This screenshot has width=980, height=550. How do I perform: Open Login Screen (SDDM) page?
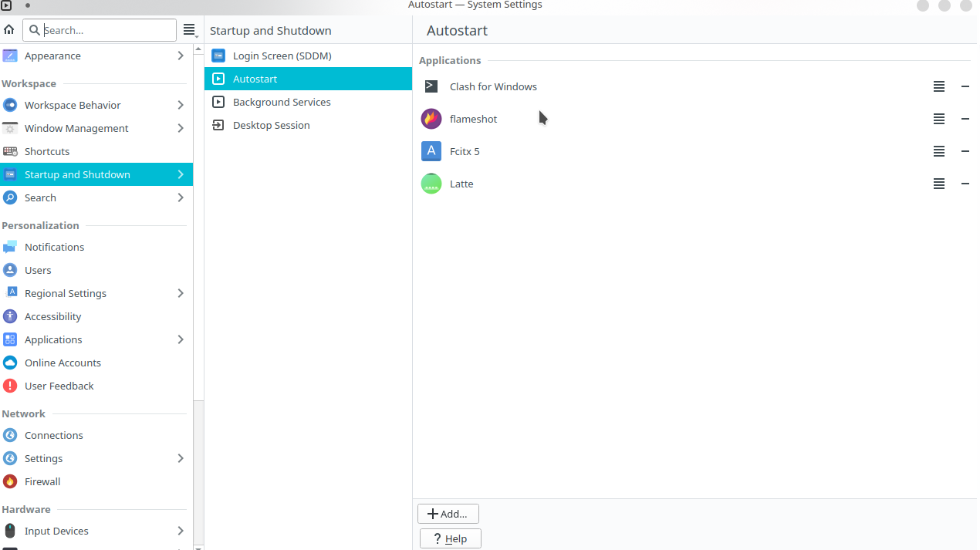click(x=282, y=56)
